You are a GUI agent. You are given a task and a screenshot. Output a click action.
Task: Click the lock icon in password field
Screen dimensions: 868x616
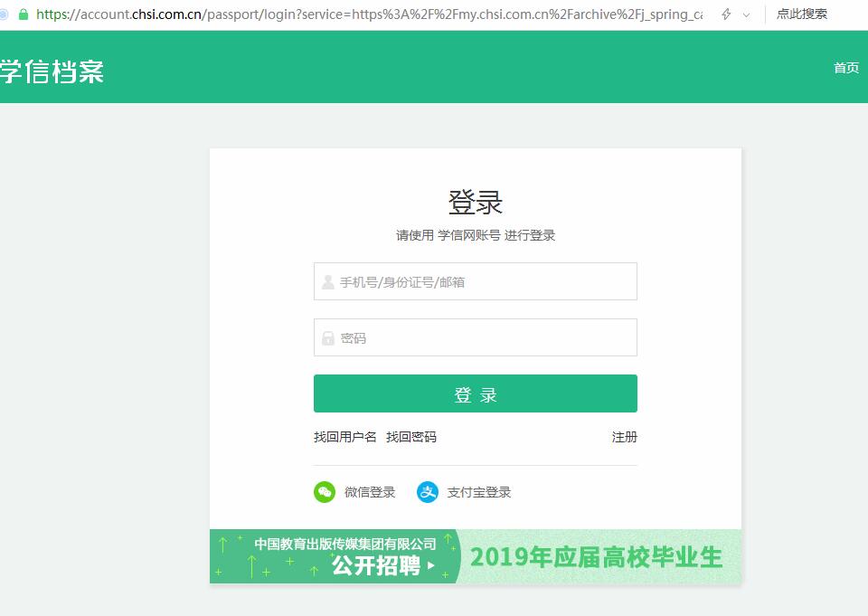(327, 338)
